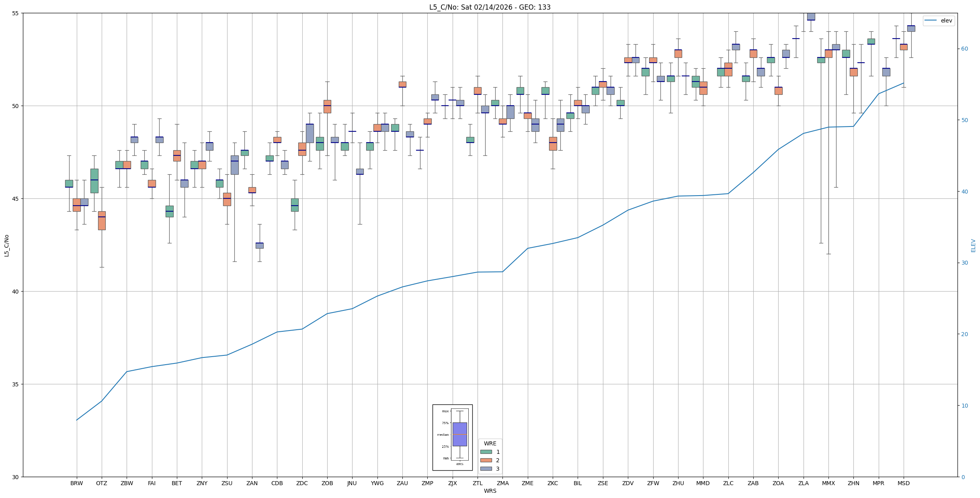Viewport: 980px width, 498px height.
Task: Click the MSD x-axis station label
Action: pyautogui.click(x=903, y=483)
